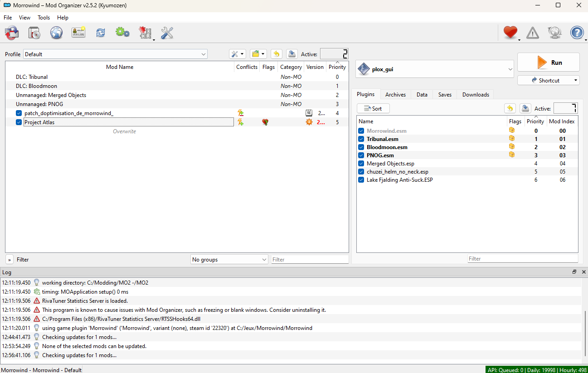Click conflict icon on Project Atlas row

pyautogui.click(x=241, y=122)
